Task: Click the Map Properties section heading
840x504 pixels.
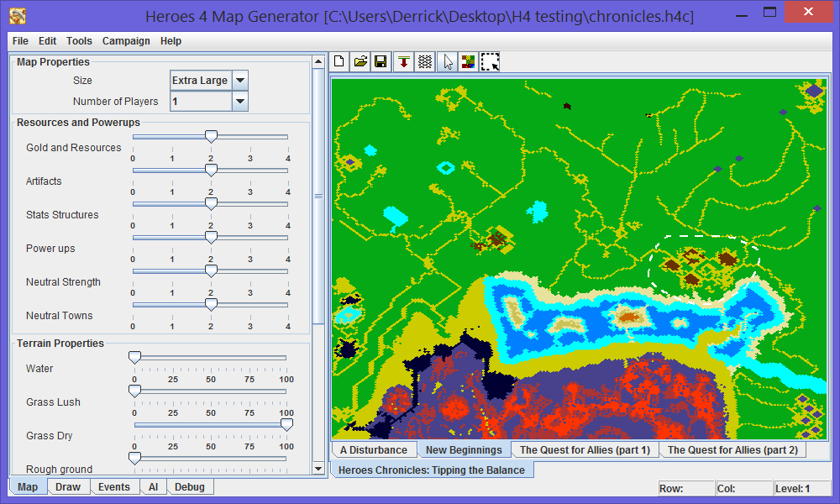Action: (53, 62)
